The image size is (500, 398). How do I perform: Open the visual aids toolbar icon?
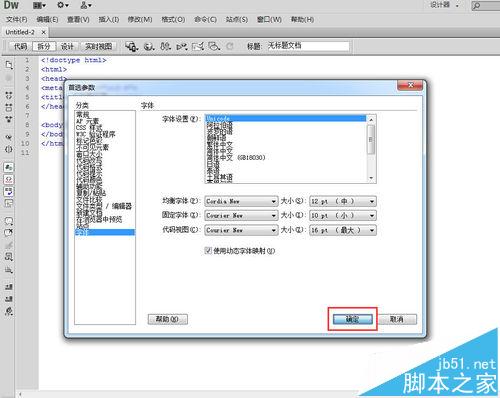point(214,46)
